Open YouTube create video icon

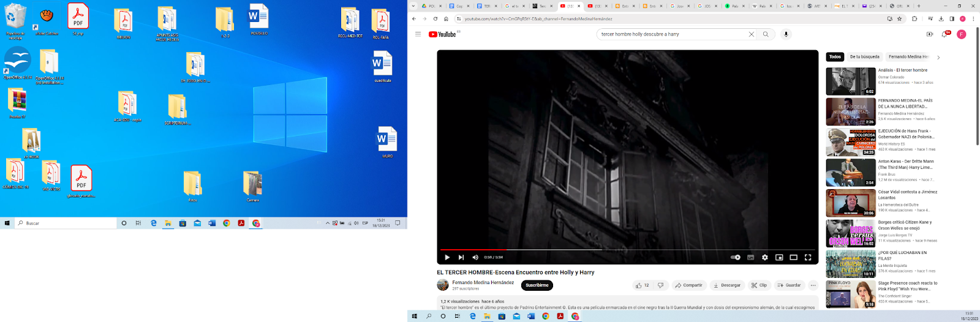[x=930, y=34]
